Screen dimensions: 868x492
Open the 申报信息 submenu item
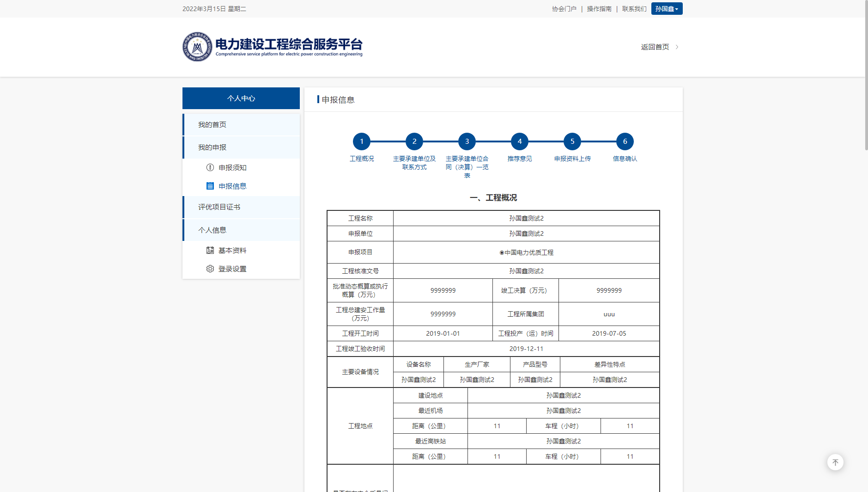(x=232, y=186)
